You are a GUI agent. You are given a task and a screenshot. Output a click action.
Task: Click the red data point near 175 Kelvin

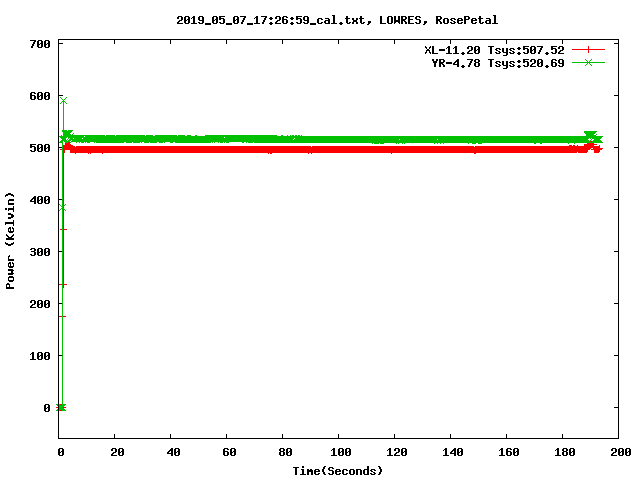62,316
